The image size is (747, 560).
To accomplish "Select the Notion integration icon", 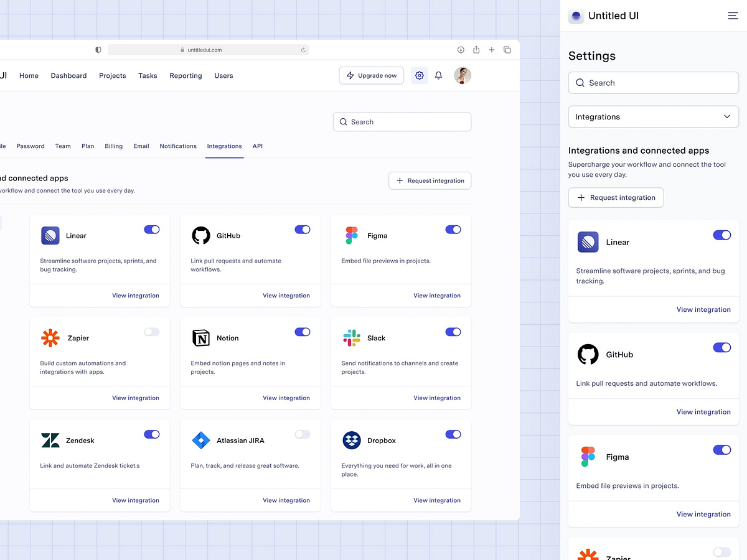I will 200,338.
